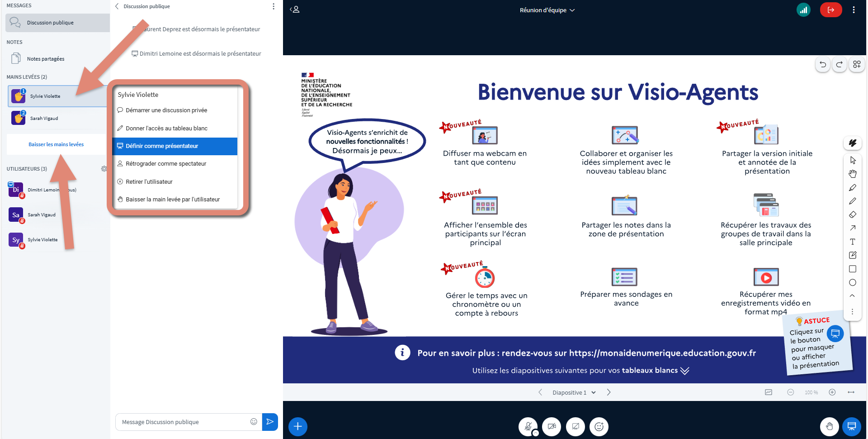Expand more shapes chevron in toolbar

853,296
